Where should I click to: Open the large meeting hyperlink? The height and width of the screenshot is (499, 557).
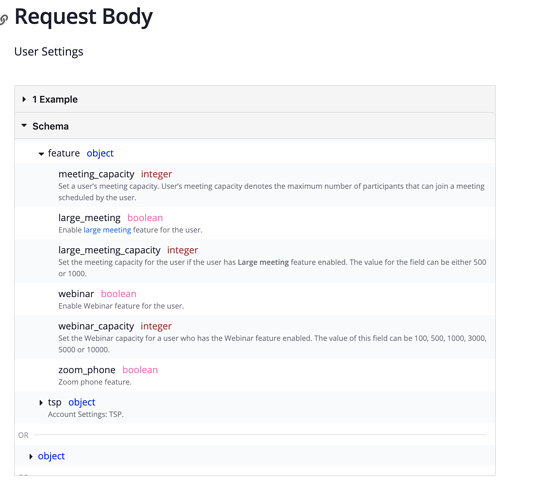(107, 230)
